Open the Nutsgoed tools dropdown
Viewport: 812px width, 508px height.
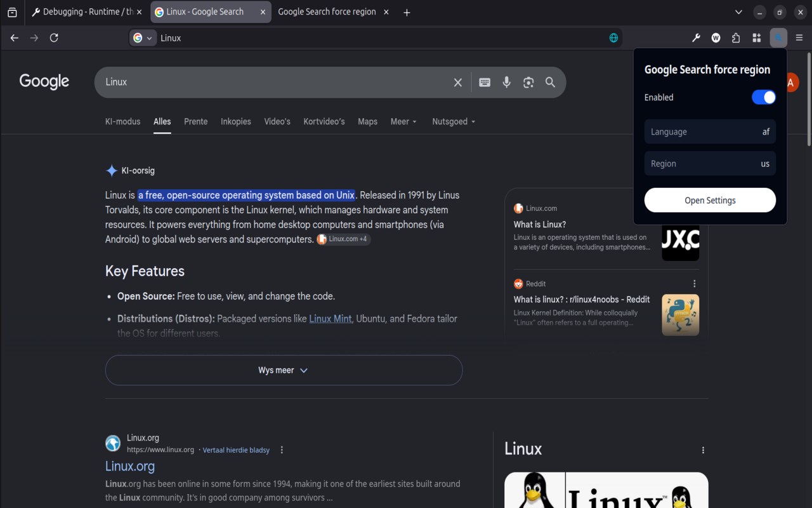tap(454, 121)
